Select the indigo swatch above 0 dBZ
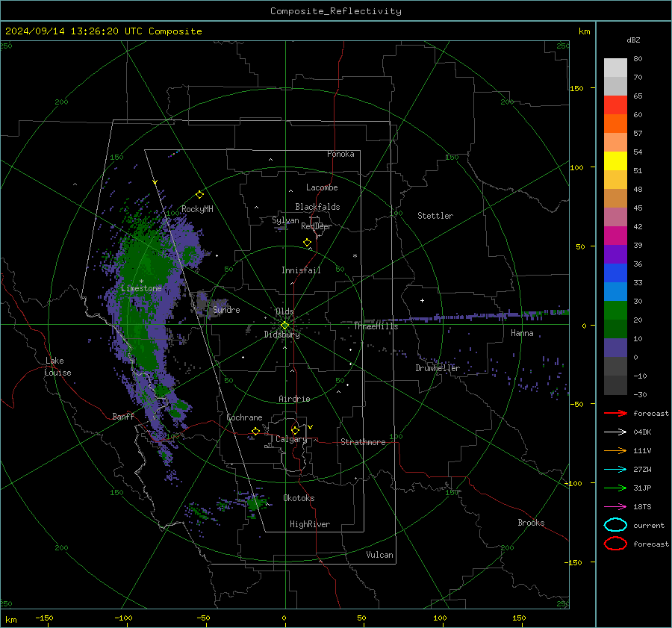 [615, 347]
